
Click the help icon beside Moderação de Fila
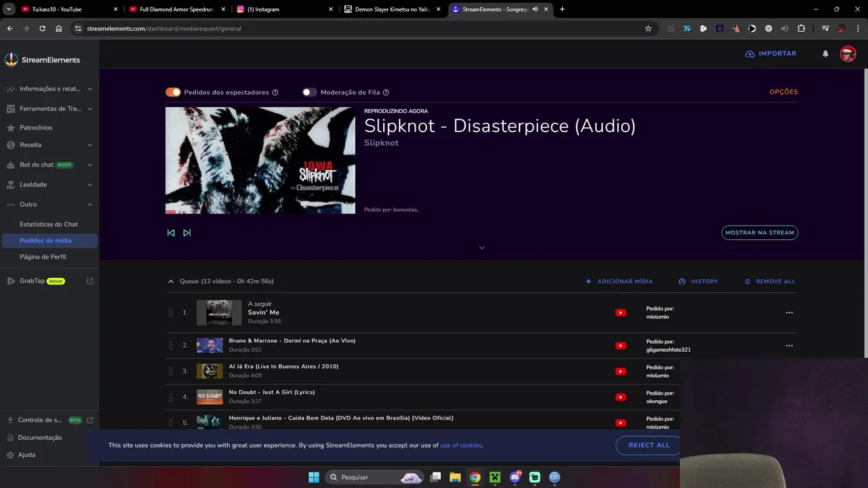coord(386,92)
